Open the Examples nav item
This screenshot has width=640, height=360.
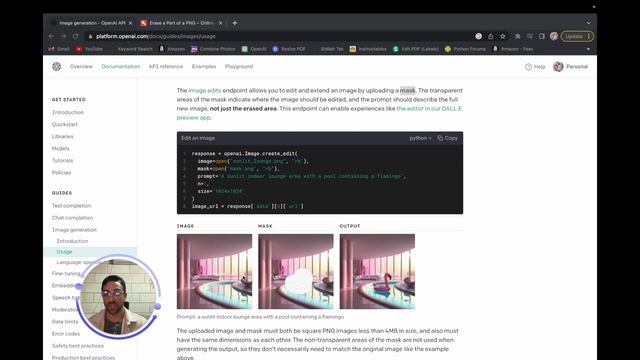coord(204,67)
